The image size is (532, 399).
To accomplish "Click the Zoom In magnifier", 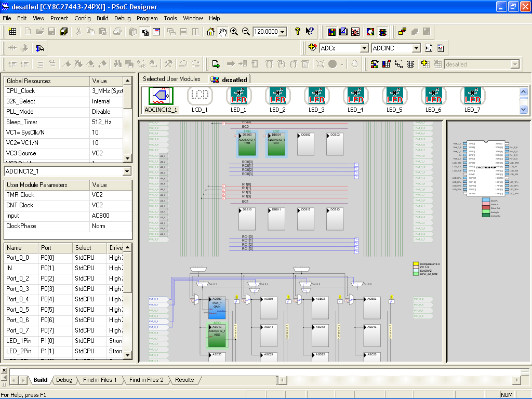I will coord(234,32).
